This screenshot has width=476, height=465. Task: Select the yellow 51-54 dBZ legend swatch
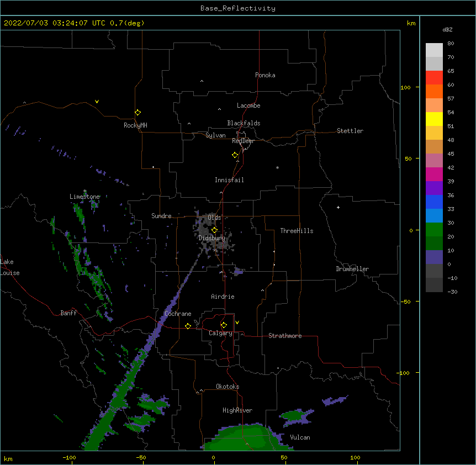click(x=434, y=119)
